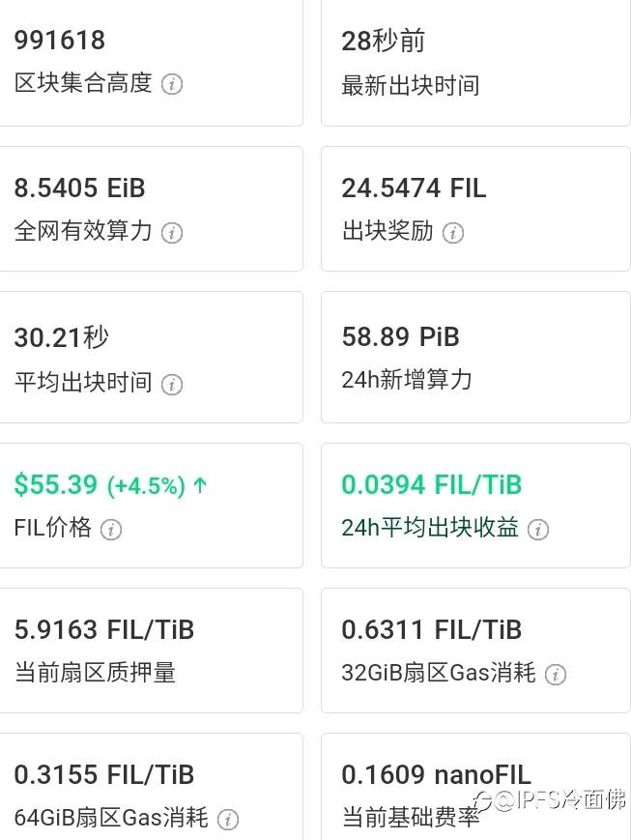Click the 0.0394 FIL/TiB value
This screenshot has height=840, width=631.
point(431,484)
